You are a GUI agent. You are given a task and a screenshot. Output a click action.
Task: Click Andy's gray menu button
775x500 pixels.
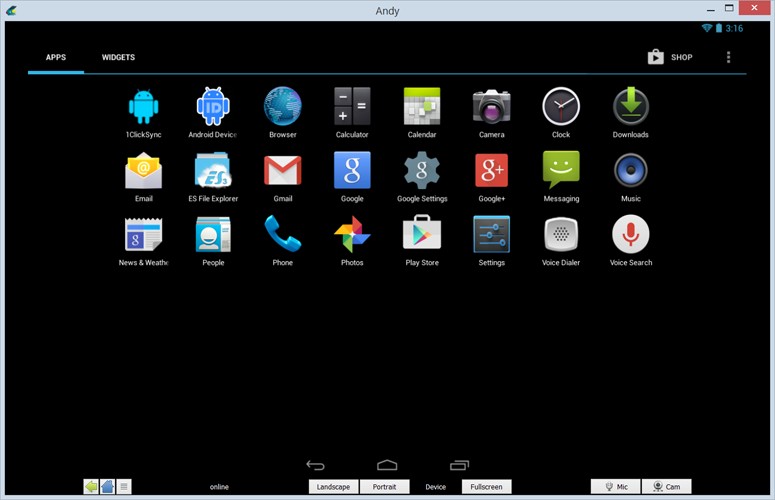(124, 487)
